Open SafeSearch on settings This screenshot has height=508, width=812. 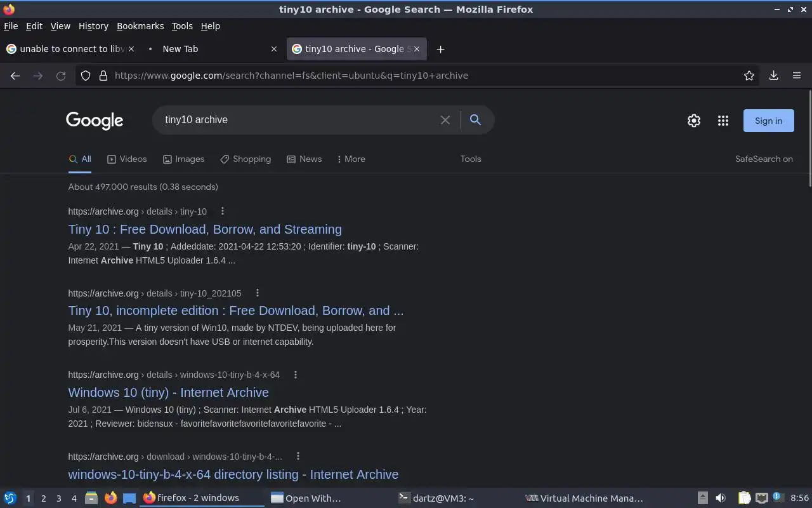coord(764,159)
